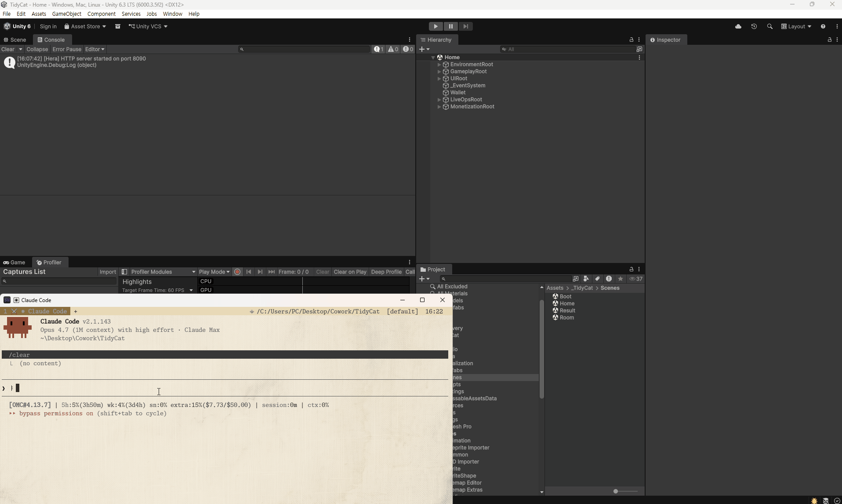Open Hierarchy add object plus dropdown
Screen dimensions: 842x504
tap(425, 50)
